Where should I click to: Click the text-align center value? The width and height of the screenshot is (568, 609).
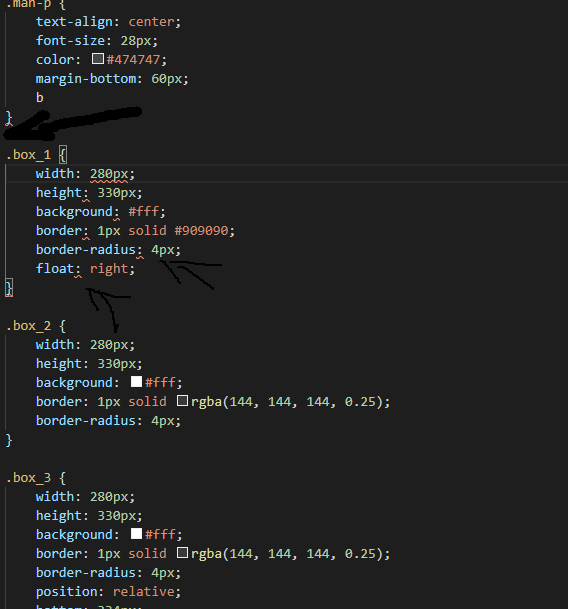pos(151,22)
